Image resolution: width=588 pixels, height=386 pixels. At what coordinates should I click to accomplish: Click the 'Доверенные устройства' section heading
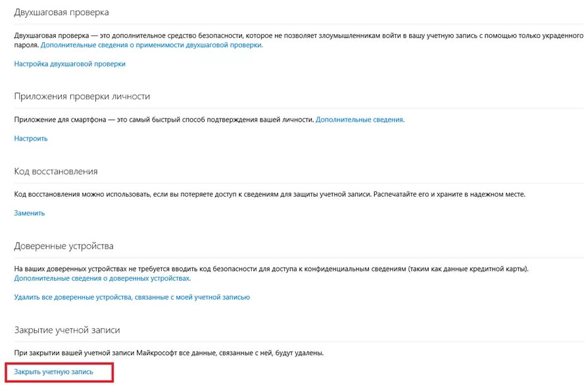tap(64, 246)
